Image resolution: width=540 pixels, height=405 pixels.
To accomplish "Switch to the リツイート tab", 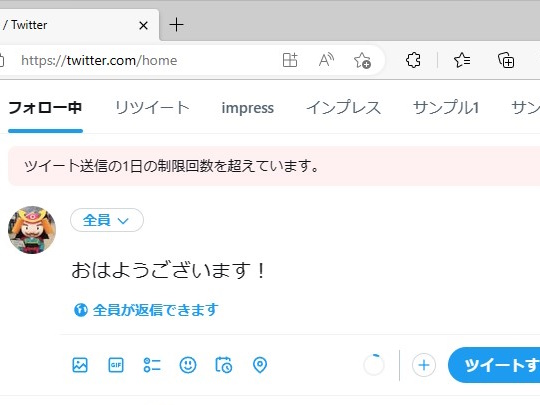I will click(x=152, y=108).
